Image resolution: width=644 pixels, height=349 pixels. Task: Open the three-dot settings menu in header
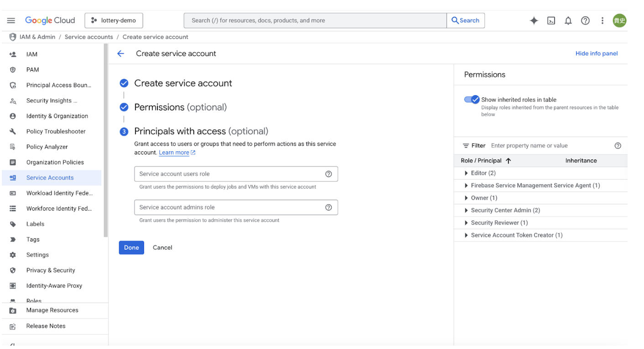(602, 21)
